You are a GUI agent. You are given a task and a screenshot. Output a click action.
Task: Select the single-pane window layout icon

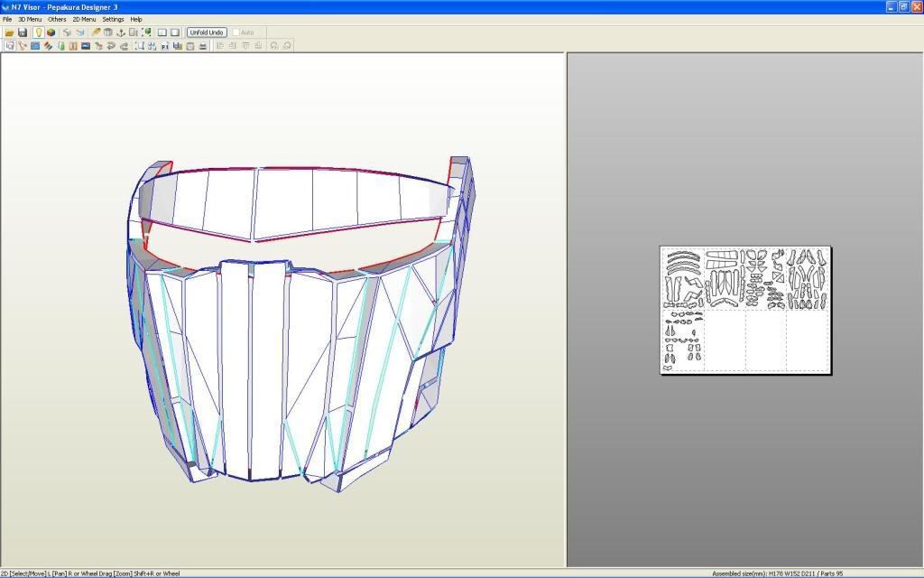[x=175, y=33]
